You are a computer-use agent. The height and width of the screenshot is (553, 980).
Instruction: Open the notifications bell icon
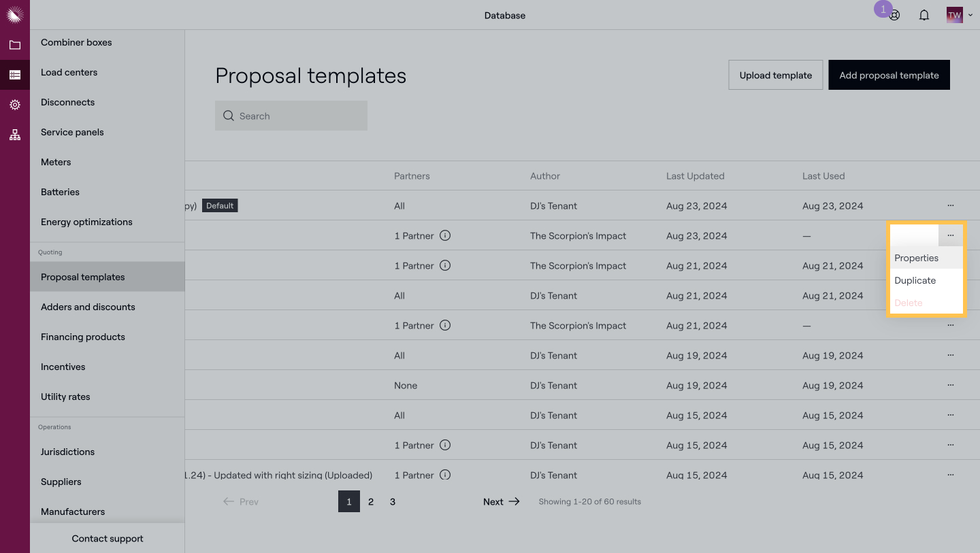click(x=924, y=15)
